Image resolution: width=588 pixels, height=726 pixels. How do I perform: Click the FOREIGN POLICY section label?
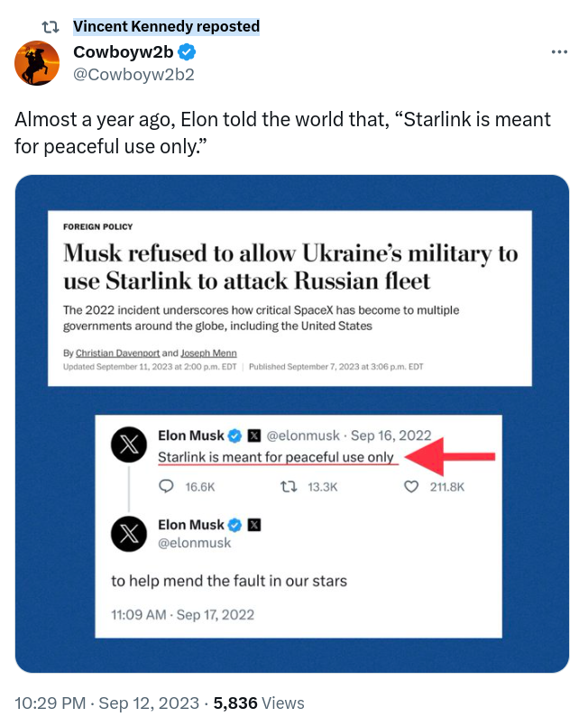(x=97, y=227)
